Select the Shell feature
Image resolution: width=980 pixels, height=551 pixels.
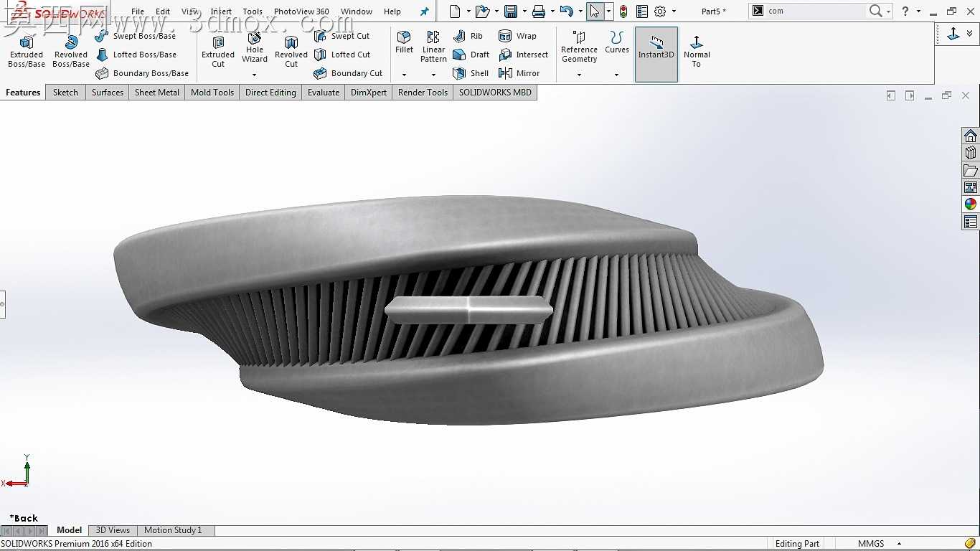click(471, 73)
